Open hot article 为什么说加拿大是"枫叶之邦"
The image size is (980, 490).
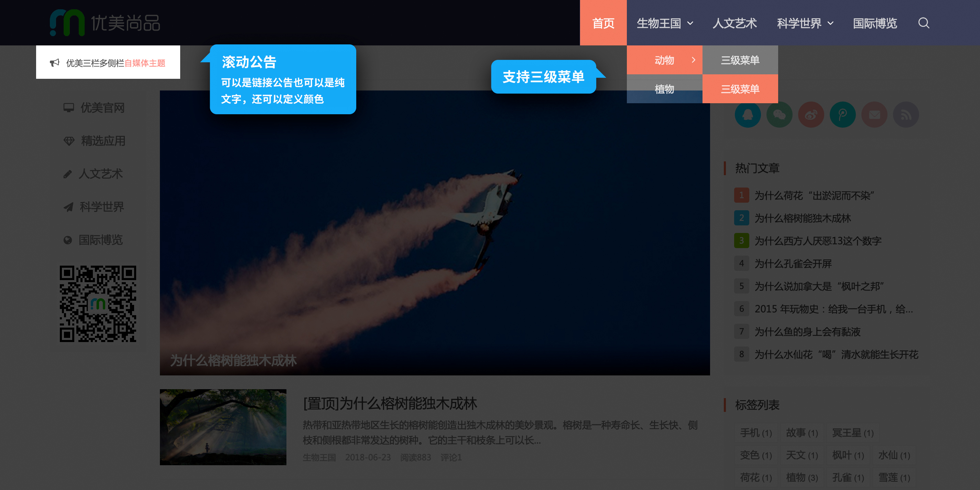tap(819, 286)
